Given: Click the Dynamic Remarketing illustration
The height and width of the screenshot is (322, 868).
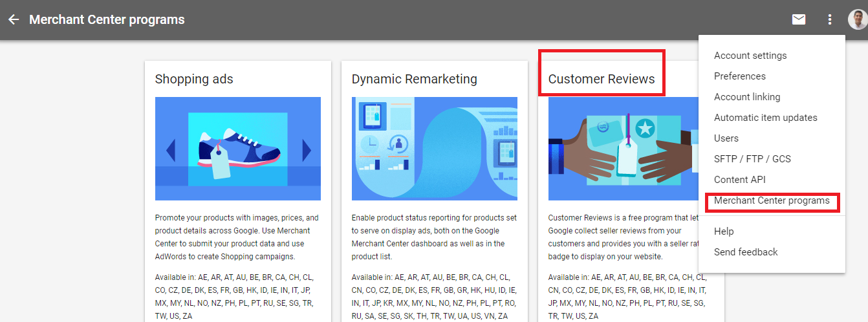Looking at the screenshot, I should tap(435, 149).
